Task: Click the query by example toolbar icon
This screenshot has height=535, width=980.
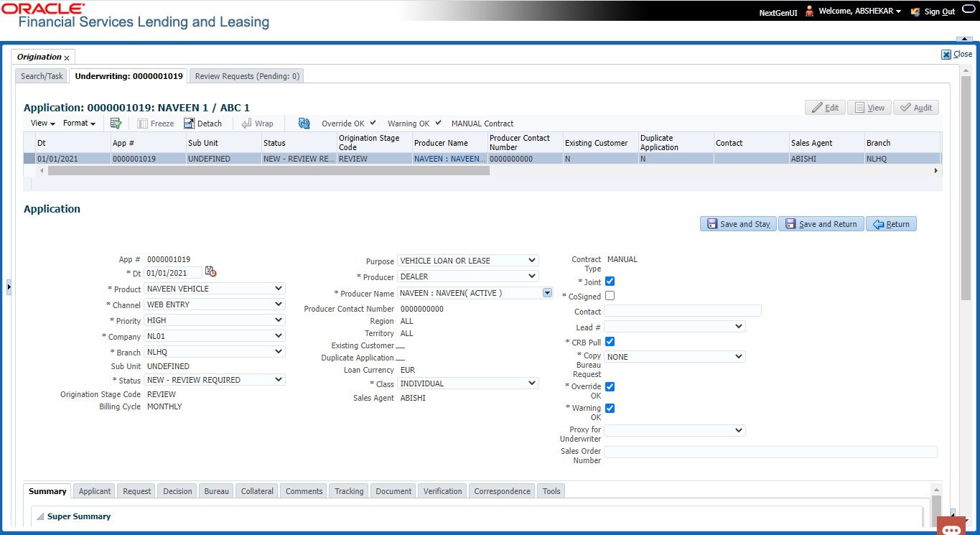Action: [116, 124]
